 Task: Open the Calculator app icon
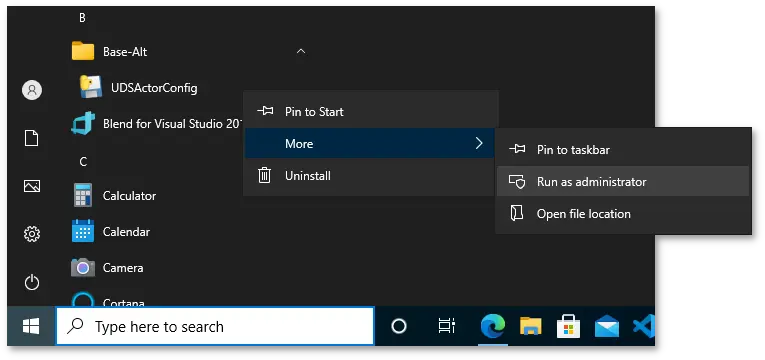[x=83, y=196]
